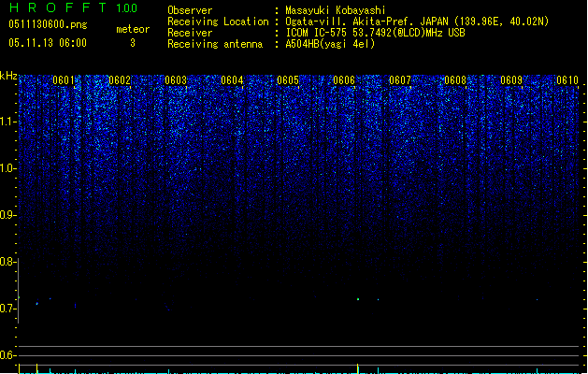This screenshot has width=588, height=374.
Task: Click the kHz axis unit label
Action: click(x=8, y=76)
